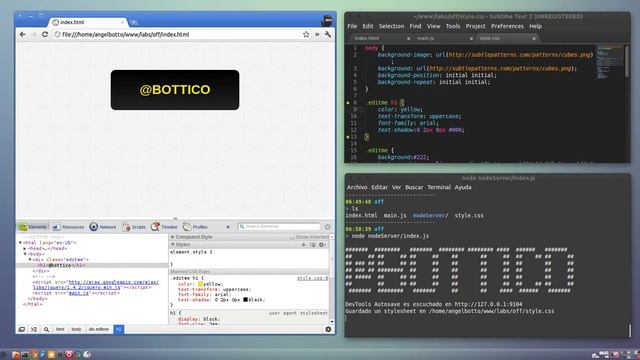Go back in Chrome browser
The image size is (640, 360).
coord(22,35)
